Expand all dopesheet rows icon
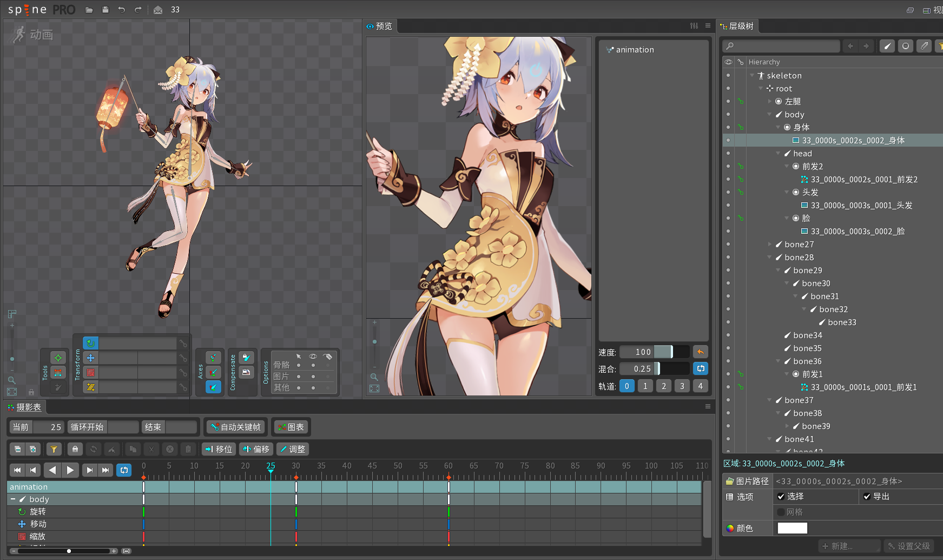943x560 pixels. click(33, 449)
